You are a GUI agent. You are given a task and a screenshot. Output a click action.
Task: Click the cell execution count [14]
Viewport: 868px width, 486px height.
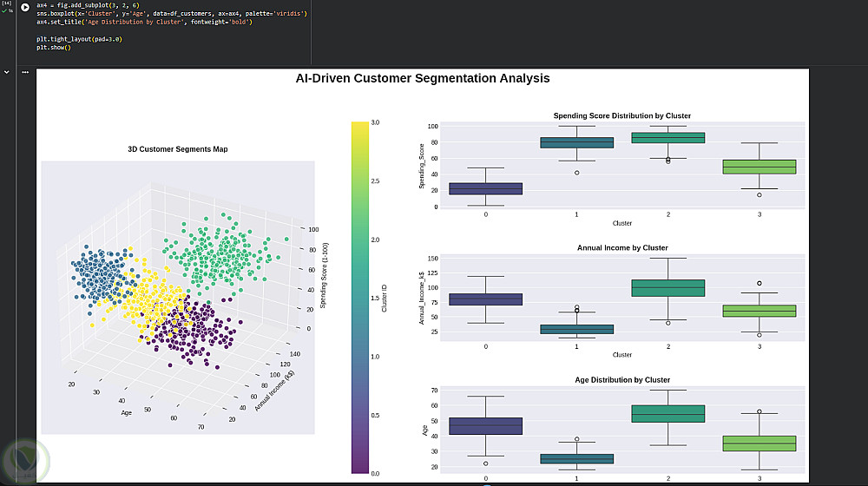[7, 3]
